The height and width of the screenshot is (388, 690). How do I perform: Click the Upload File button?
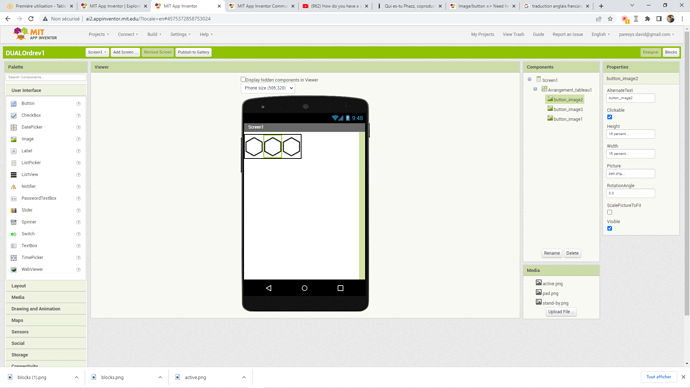[x=560, y=312]
